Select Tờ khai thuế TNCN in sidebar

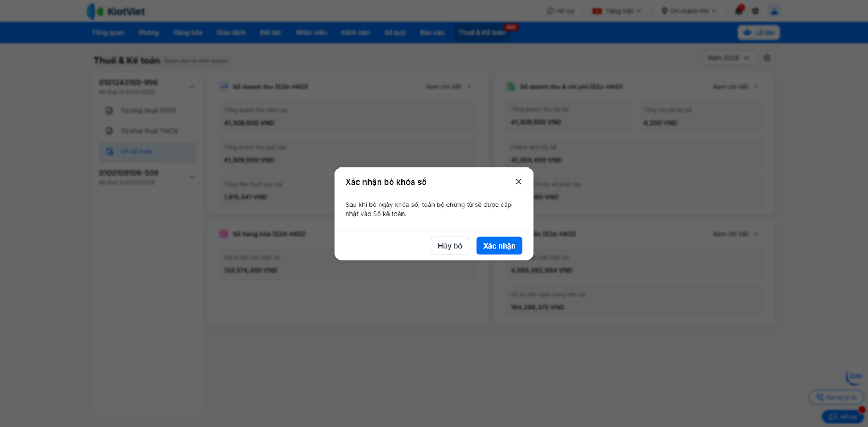point(148,131)
